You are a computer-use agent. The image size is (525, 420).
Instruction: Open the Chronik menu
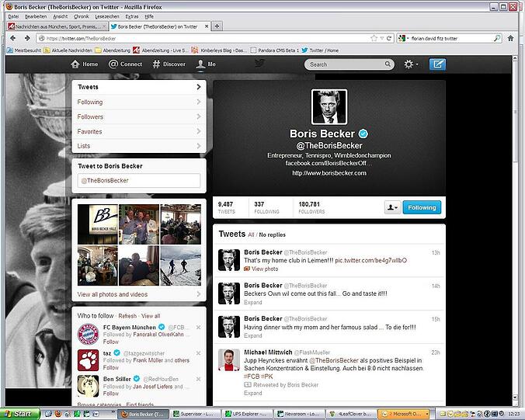(82, 16)
